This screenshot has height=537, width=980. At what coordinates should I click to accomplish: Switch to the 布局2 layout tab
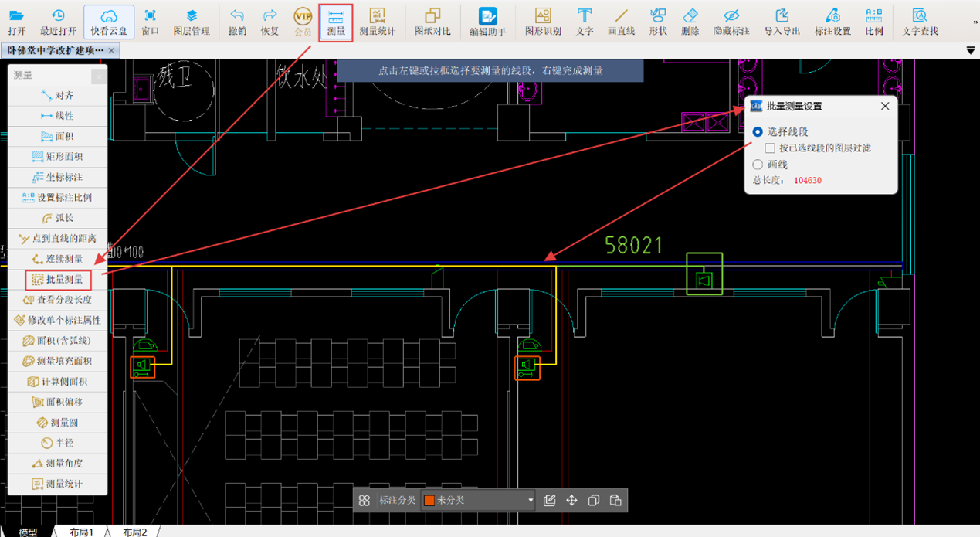pyautogui.click(x=134, y=532)
